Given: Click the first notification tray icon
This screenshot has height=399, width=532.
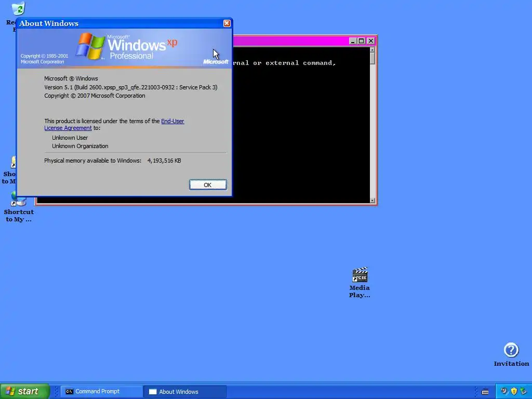Looking at the screenshot, I should pyautogui.click(x=504, y=391).
